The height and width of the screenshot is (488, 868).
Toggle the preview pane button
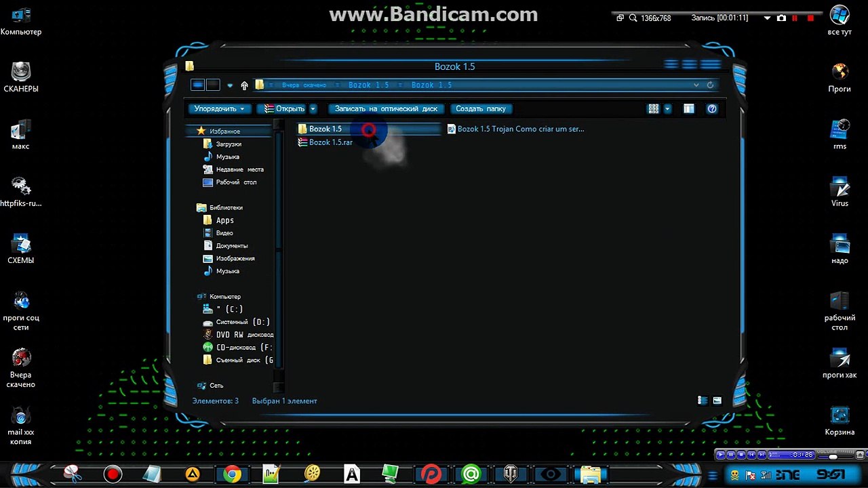pyautogui.click(x=689, y=108)
